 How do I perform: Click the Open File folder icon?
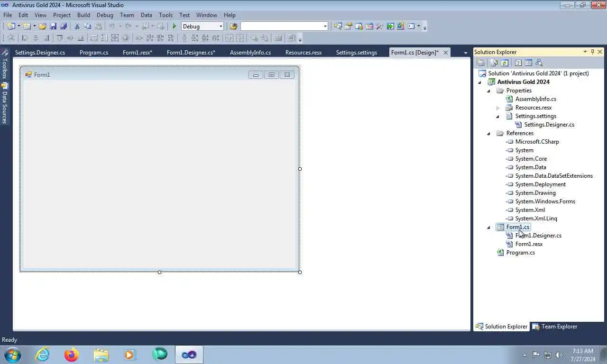click(43, 27)
